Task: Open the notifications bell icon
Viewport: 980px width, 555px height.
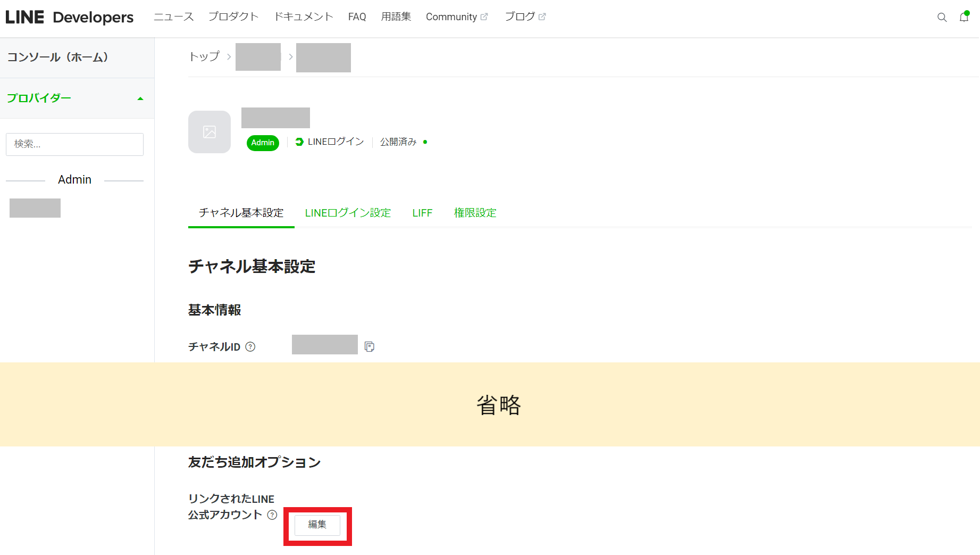Action: 964,17
